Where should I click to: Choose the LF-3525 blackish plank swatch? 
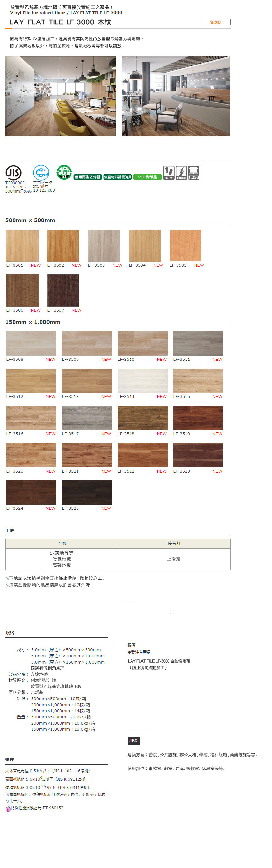(87, 492)
